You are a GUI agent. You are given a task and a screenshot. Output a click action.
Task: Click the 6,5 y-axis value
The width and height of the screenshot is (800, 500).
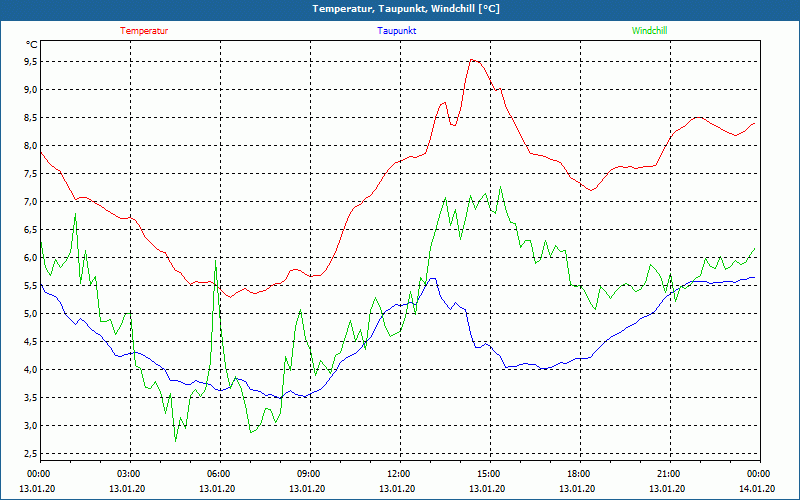(x=32, y=230)
